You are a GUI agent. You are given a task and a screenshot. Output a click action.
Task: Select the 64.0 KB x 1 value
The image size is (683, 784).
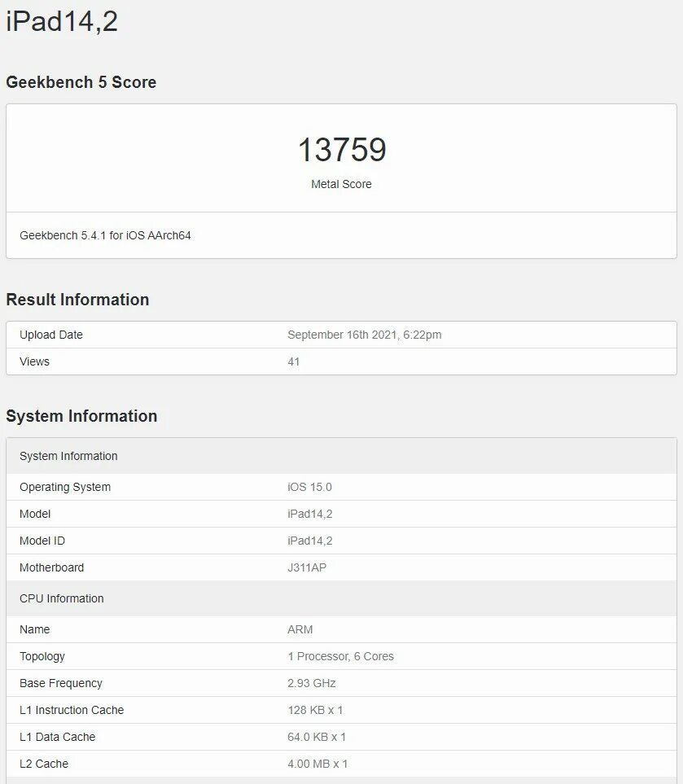317,737
